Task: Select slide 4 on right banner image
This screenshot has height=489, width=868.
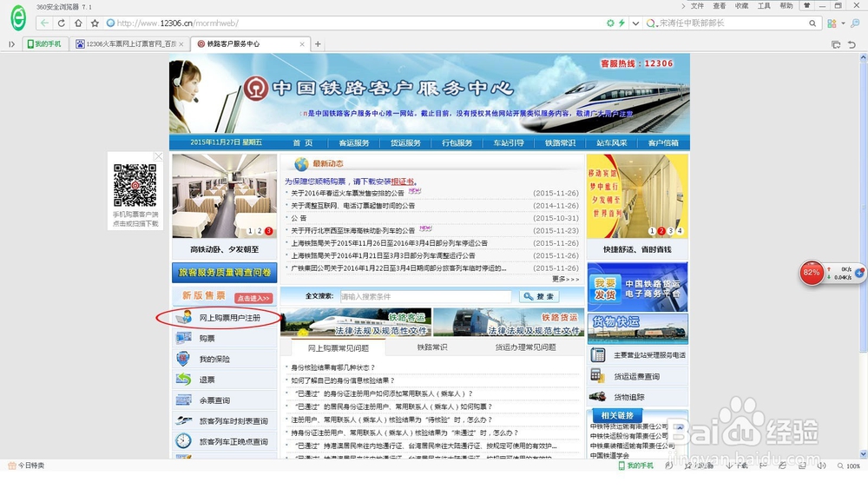Action: [680, 231]
